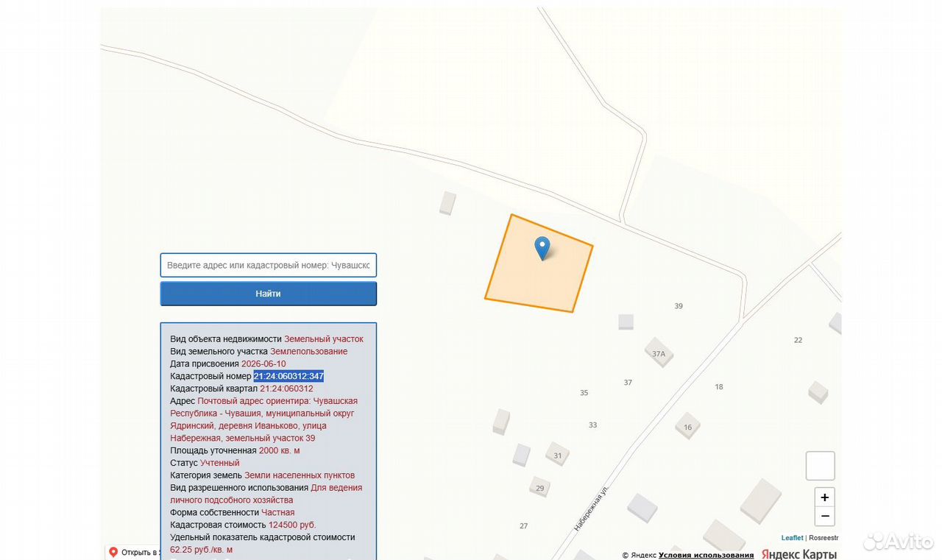Click the blank square control above zoom buttons
Screen dimensions: 942x560
tap(821, 466)
